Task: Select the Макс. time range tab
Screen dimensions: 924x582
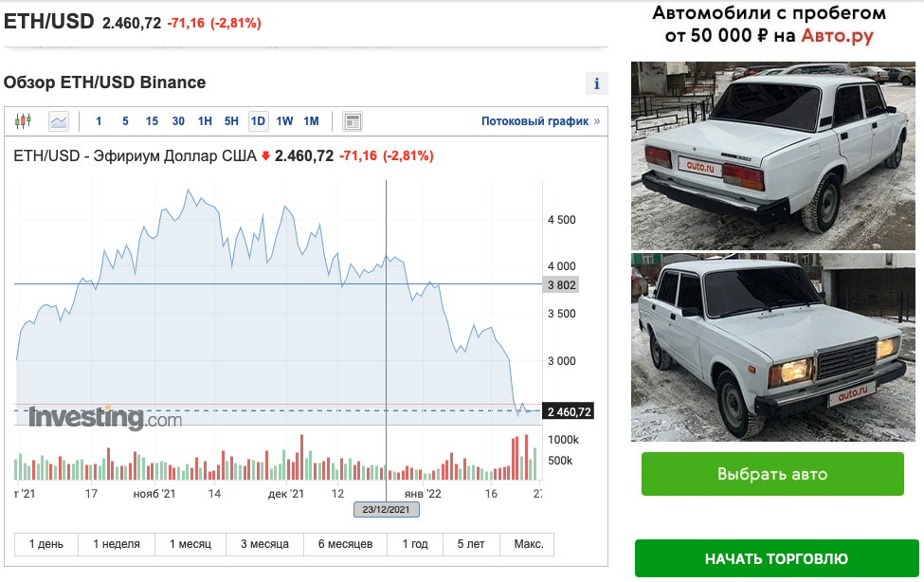Action: pos(529,544)
